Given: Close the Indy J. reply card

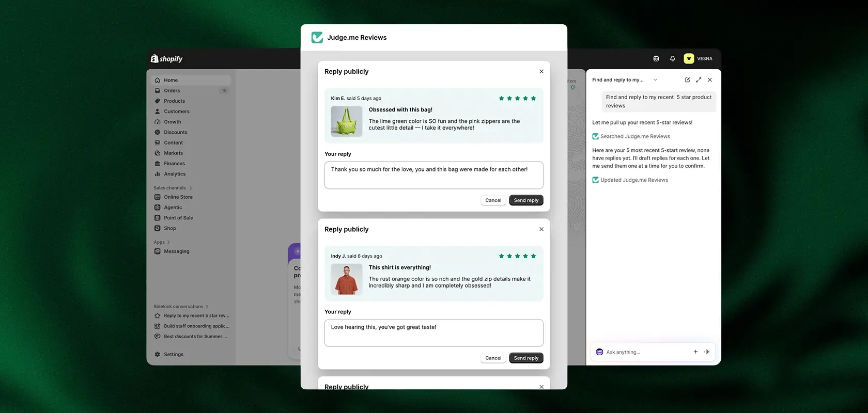Looking at the screenshot, I should pos(541,229).
